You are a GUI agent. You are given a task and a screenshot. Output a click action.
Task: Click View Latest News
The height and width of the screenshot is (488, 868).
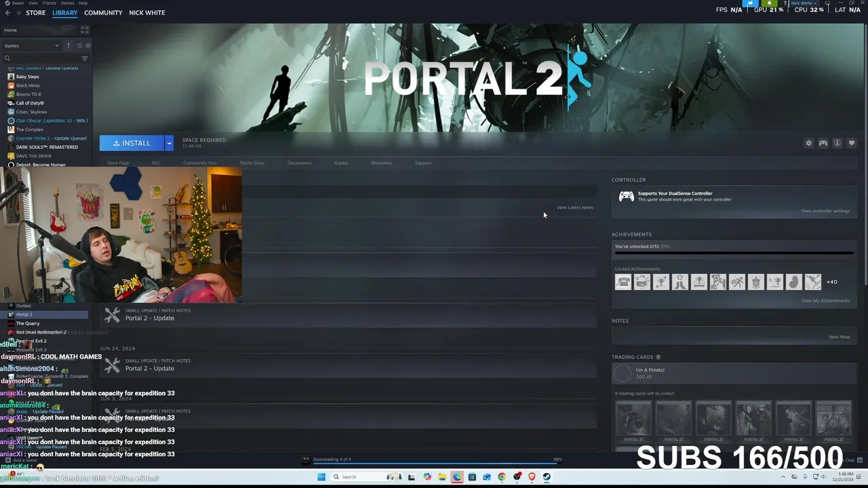[574, 207]
